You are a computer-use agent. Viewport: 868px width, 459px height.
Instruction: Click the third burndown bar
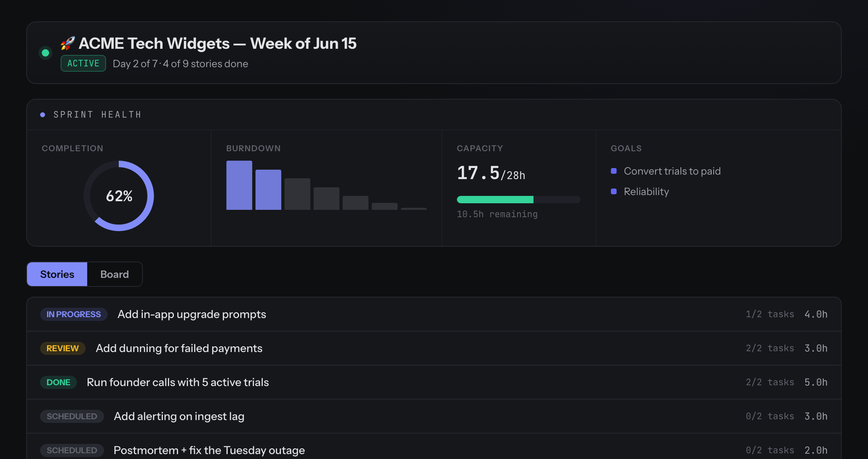point(297,194)
